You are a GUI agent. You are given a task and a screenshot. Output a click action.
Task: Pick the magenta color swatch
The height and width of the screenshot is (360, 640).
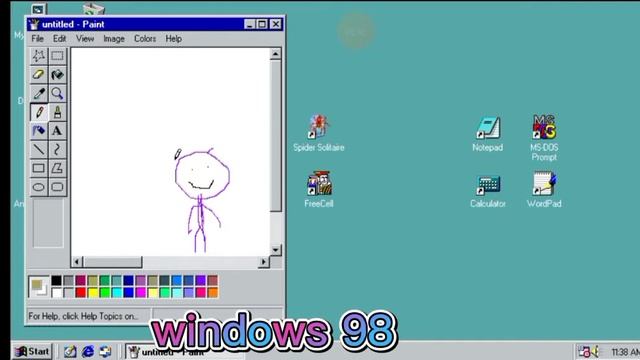click(x=141, y=292)
